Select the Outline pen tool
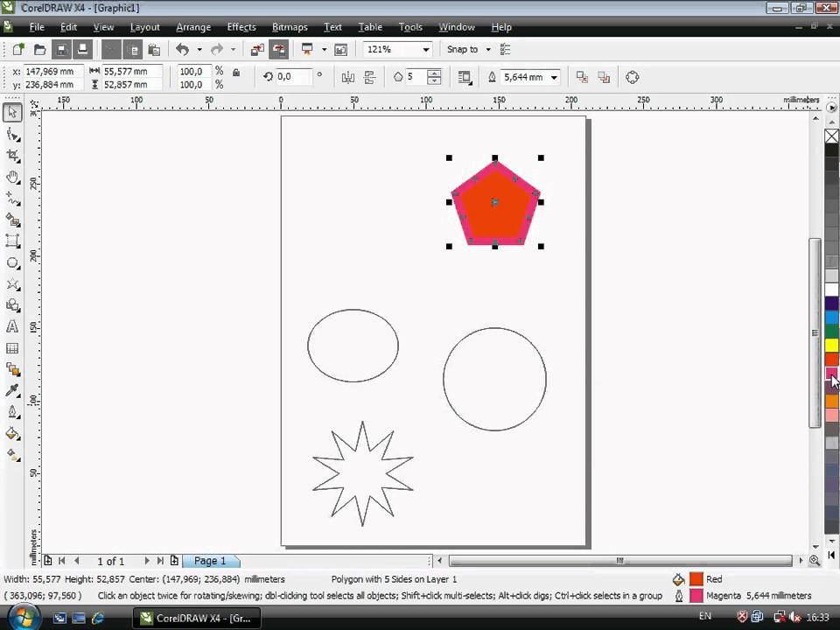Screen dimensions: 840x630 click(x=12, y=412)
